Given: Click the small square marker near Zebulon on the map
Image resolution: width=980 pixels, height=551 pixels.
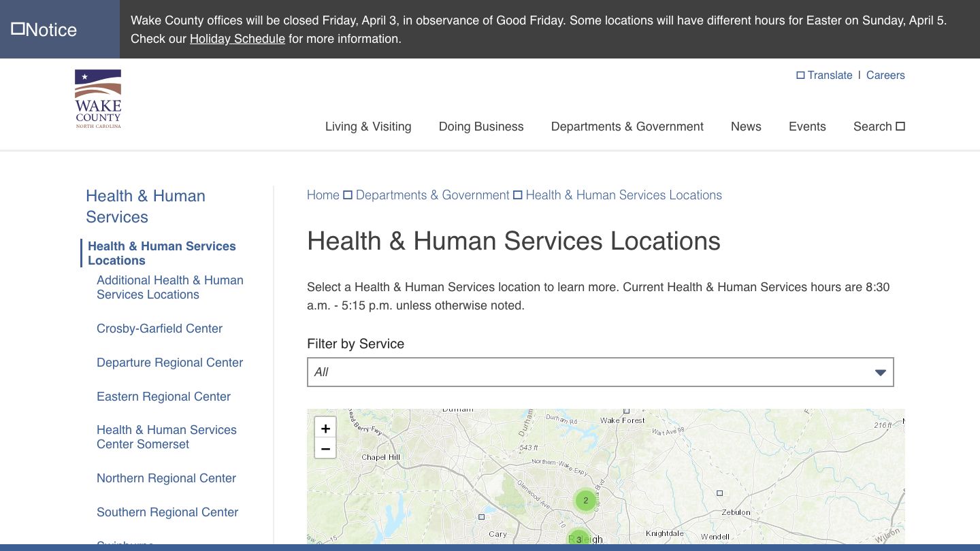Looking at the screenshot, I should pos(719,492).
